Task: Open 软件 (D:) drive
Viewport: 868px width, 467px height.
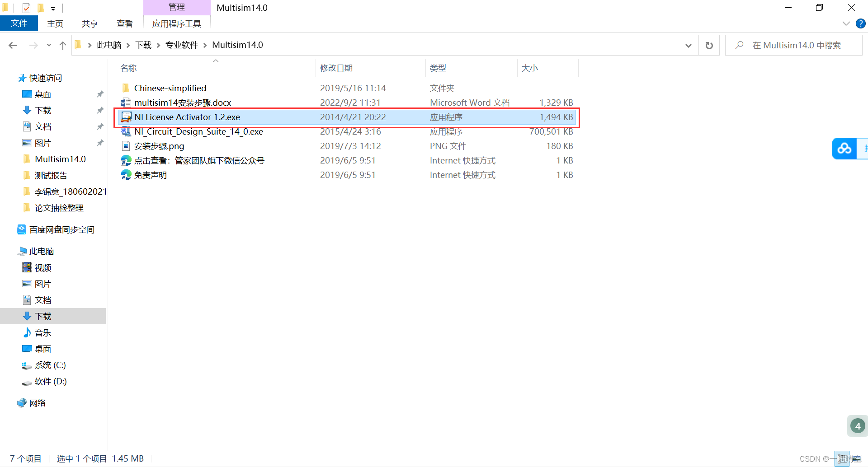Action: [44, 381]
